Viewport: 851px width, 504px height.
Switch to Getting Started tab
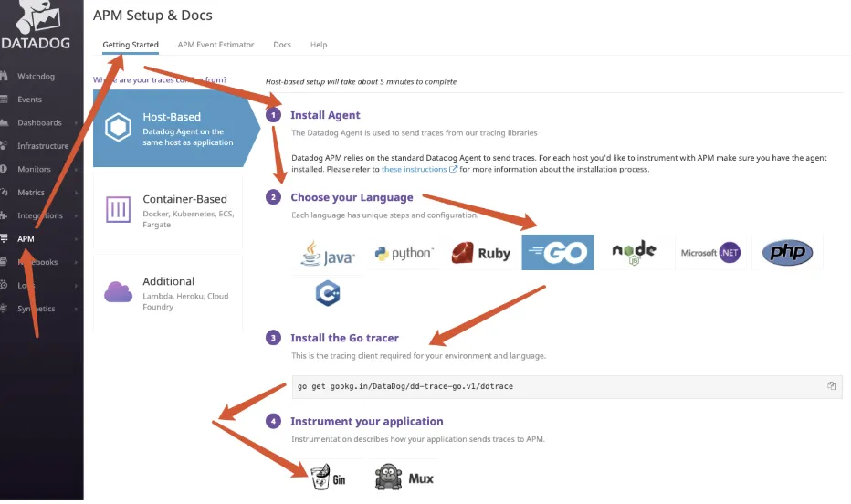[x=131, y=45]
